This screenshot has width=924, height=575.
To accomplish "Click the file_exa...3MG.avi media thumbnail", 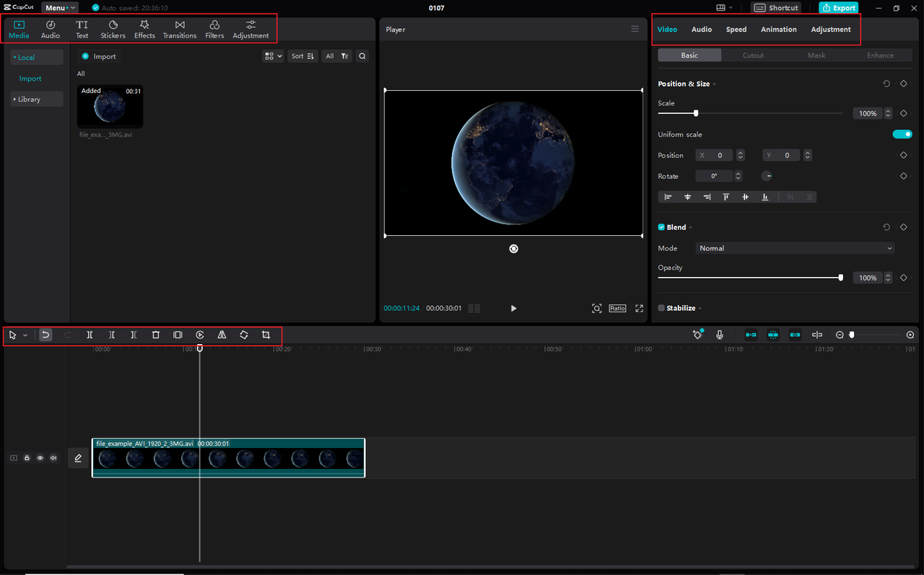I will (x=109, y=107).
